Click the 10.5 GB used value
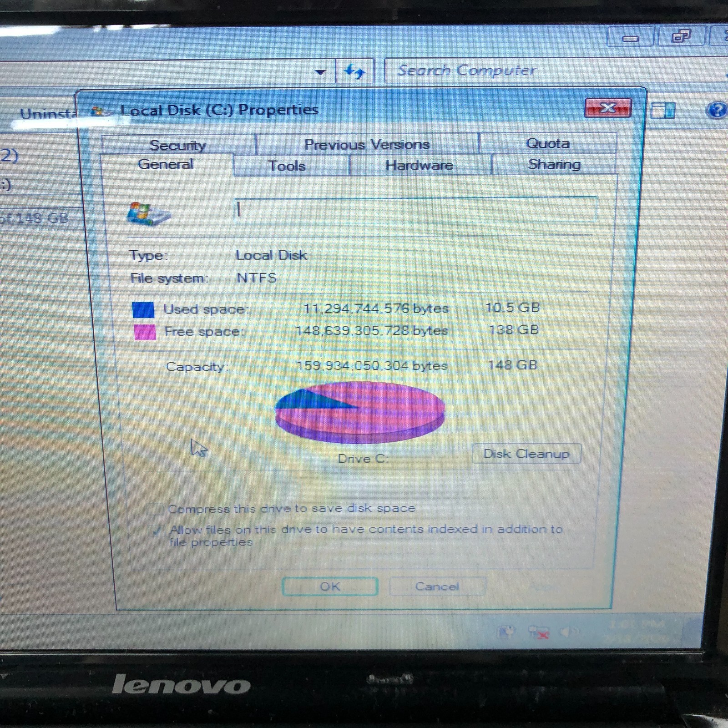 pyautogui.click(x=512, y=308)
